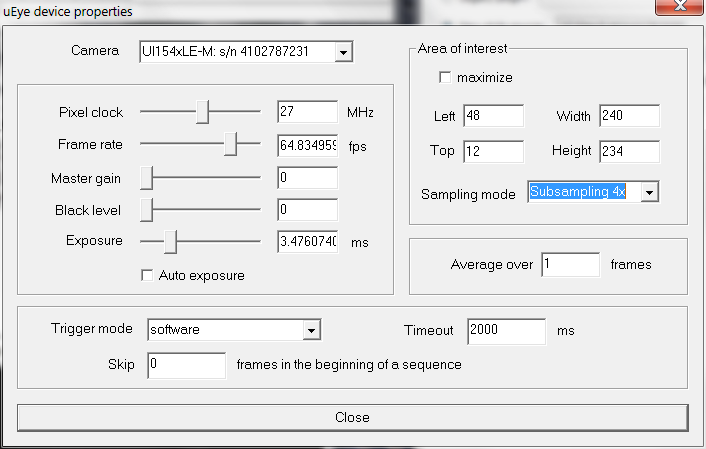Toggle the Auto exposure checkbox
Viewport: 706px width, 449px height.
[x=148, y=275]
